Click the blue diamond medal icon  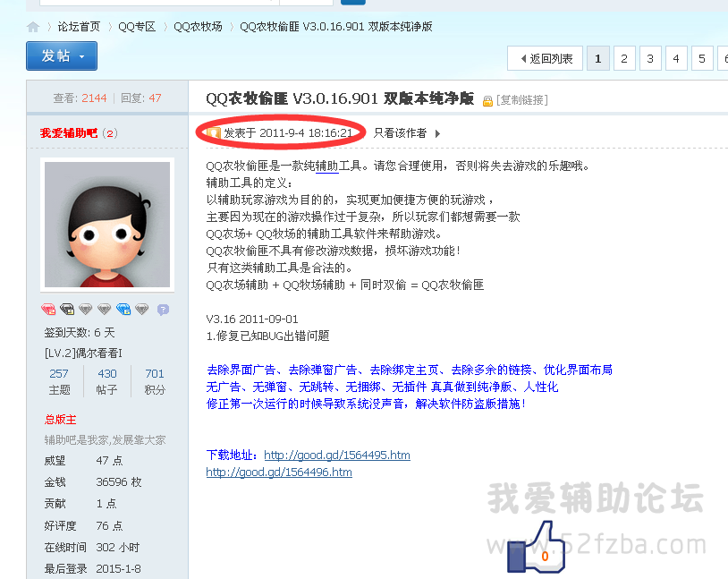tap(123, 310)
